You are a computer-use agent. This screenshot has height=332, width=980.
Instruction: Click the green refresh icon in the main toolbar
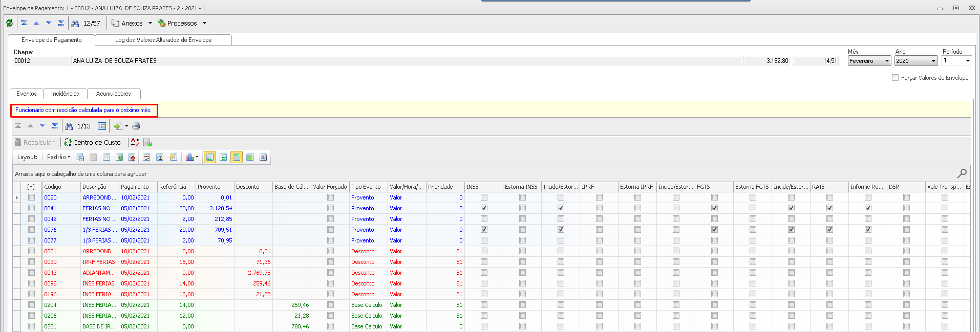(x=9, y=23)
